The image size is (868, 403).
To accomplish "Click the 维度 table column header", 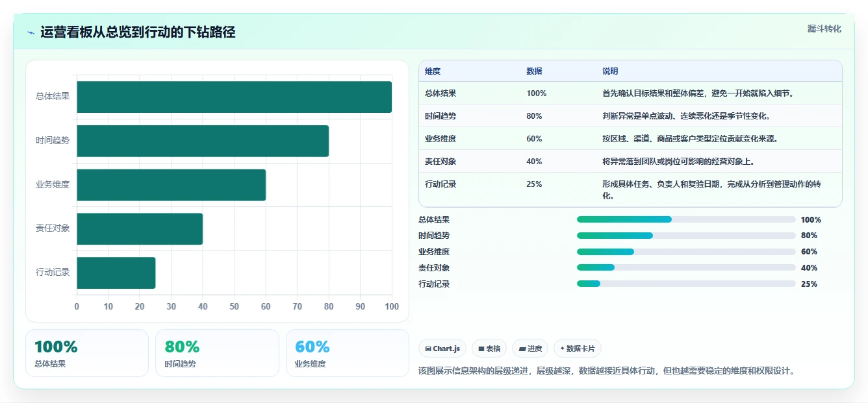I will [x=433, y=71].
